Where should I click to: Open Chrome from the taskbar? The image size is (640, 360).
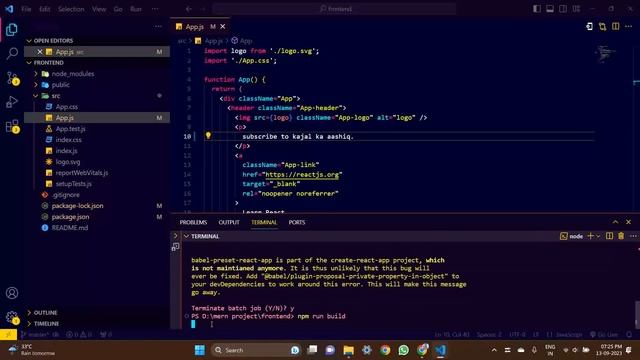[x=385, y=350]
